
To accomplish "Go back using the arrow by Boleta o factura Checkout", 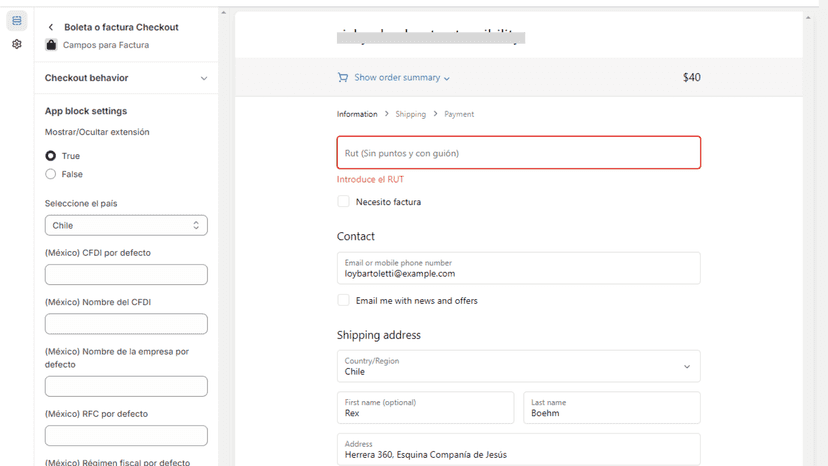I will tap(51, 27).
